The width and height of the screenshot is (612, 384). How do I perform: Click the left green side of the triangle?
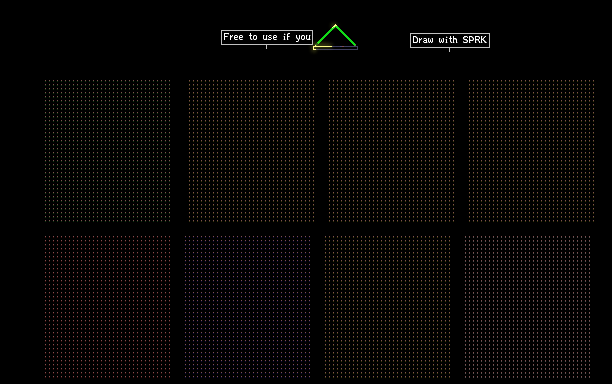pyautogui.click(x=326, y=35)
